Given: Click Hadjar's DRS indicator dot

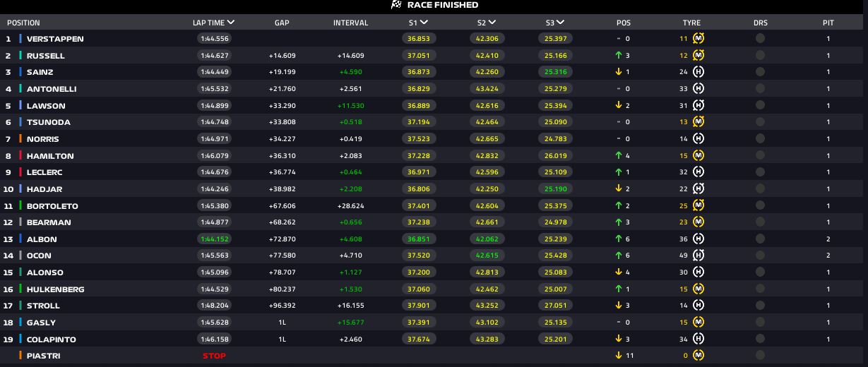Looking at the screenshot, I should click(x=760, y=189).
